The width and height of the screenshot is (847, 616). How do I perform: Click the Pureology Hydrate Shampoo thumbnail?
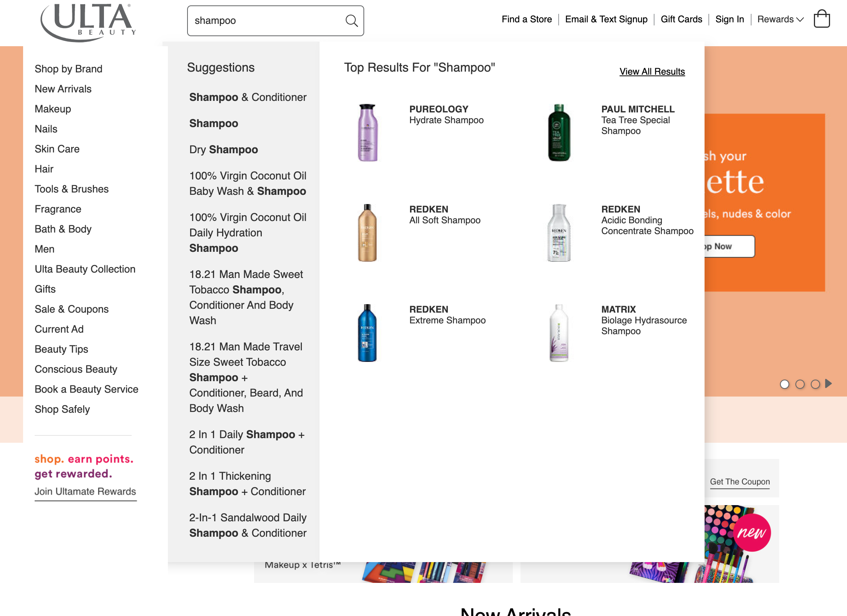(x=367, y=132)
